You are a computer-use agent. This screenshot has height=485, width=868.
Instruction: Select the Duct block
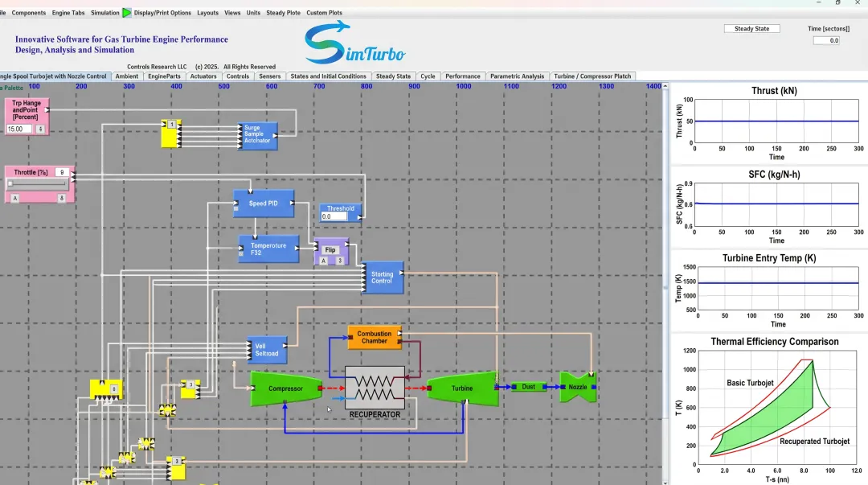[529, 387]
